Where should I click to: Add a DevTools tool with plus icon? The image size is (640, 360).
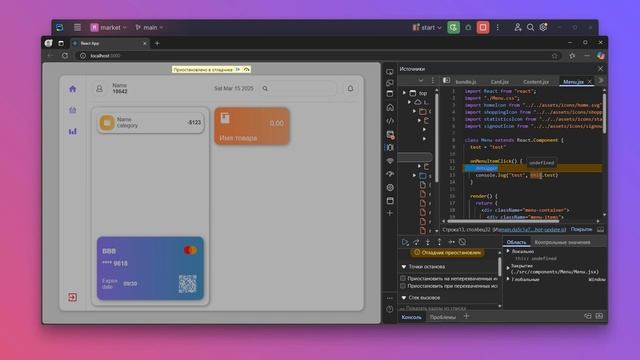tap(390, 213)
